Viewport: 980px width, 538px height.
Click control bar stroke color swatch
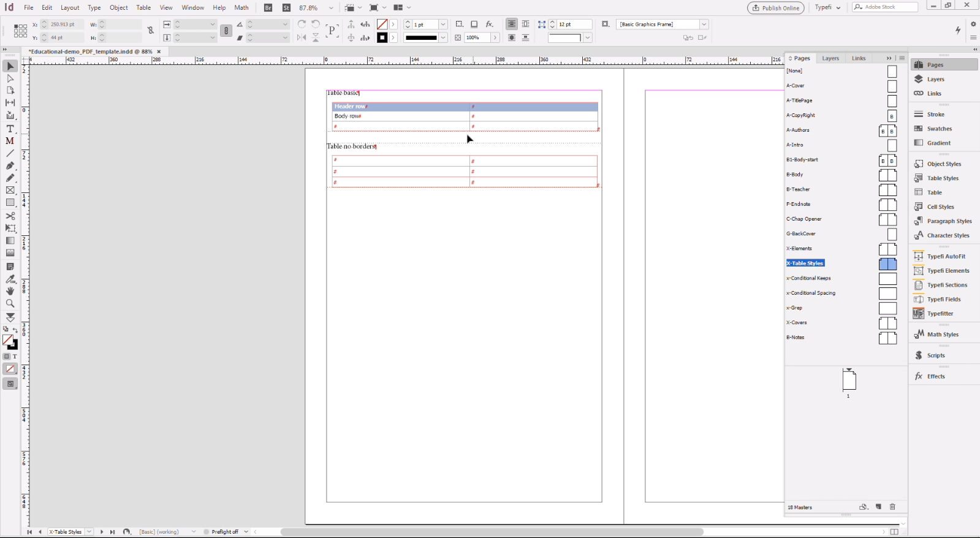382,38
